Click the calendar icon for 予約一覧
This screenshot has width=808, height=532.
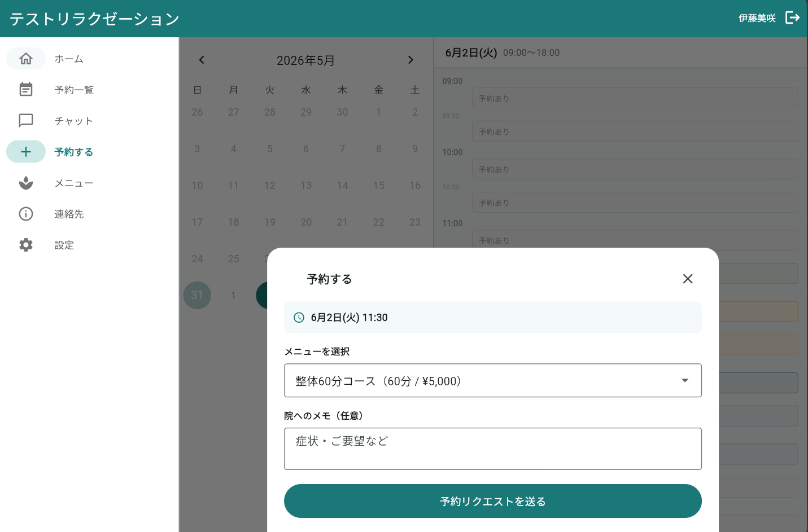pos(26,90)
